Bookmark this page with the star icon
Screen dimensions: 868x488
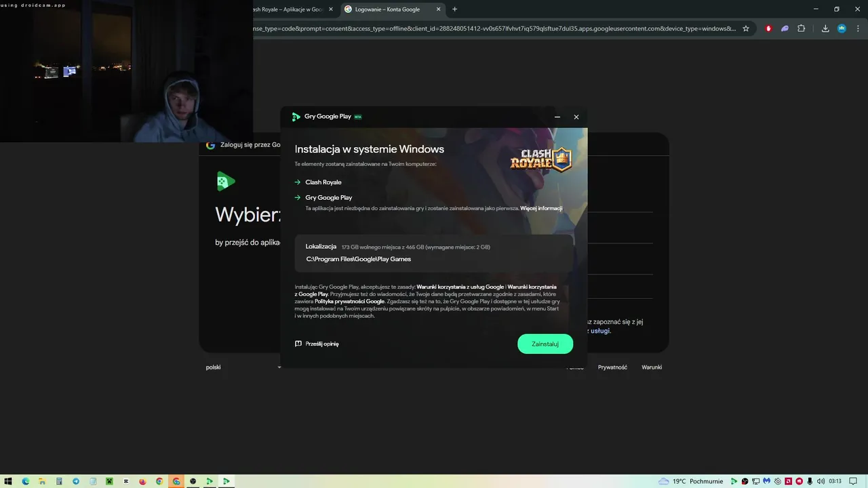(746, 28)
